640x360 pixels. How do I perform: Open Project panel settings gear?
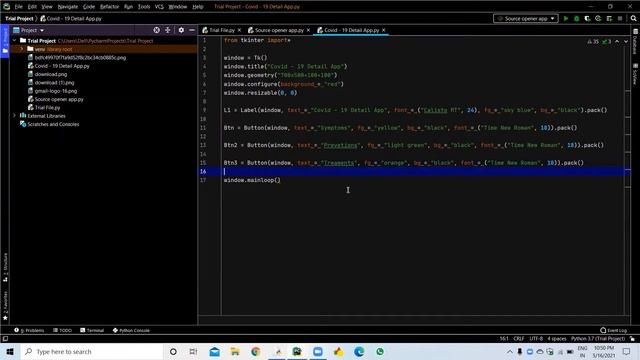click(181, 30)
